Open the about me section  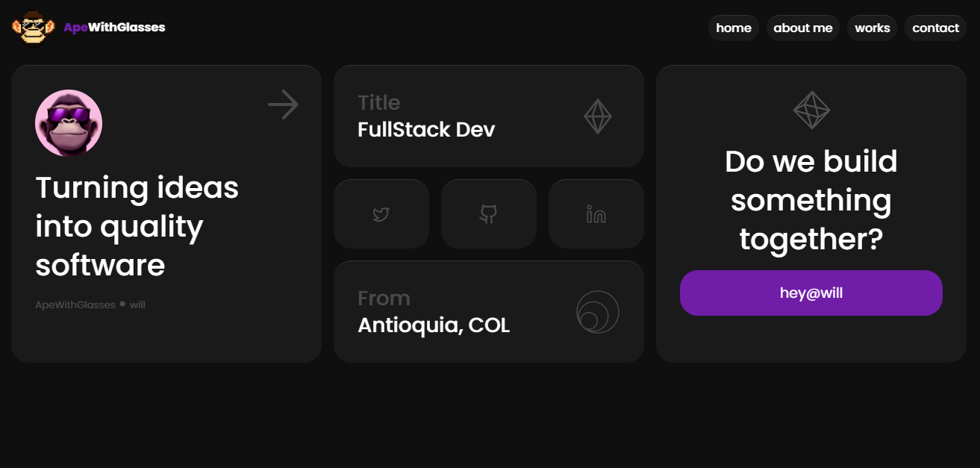[x=803, y=28]
